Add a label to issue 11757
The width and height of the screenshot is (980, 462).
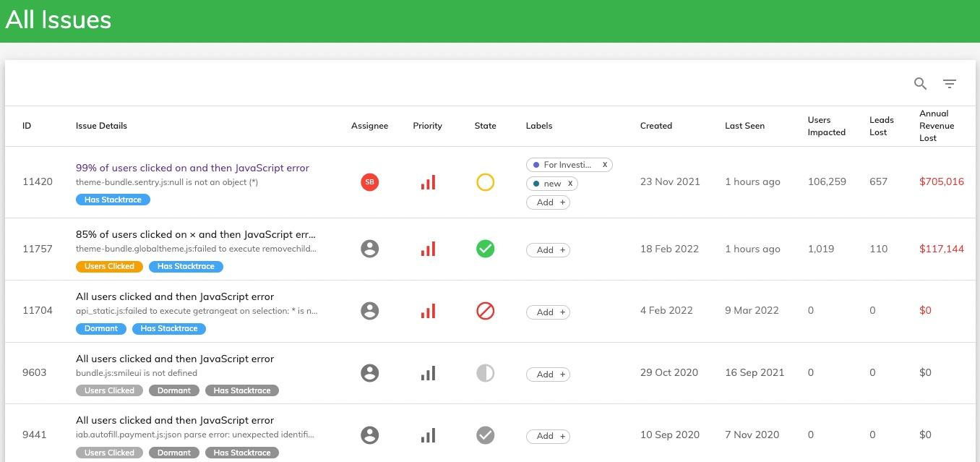click(x=549, y=250)
